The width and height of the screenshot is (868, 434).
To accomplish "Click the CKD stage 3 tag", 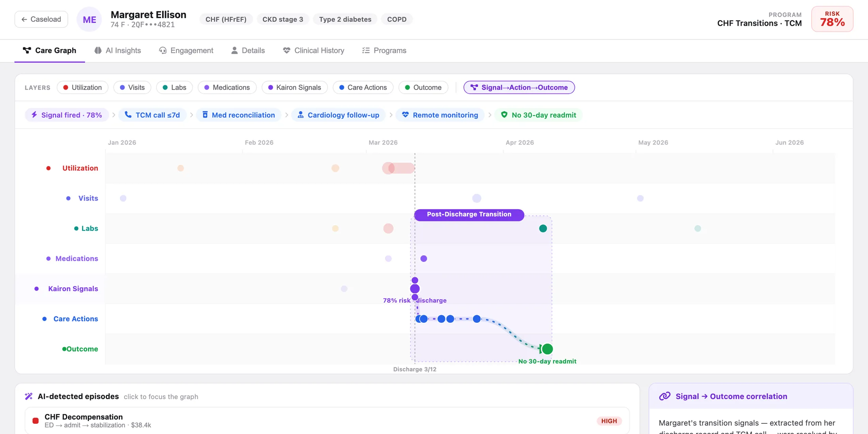I will (x=283, y=19).
